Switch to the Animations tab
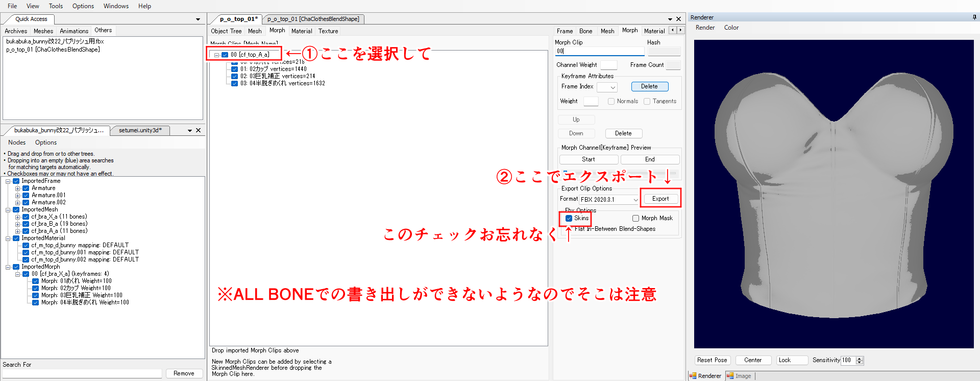The image size is (980, 381). coord(74,31)
